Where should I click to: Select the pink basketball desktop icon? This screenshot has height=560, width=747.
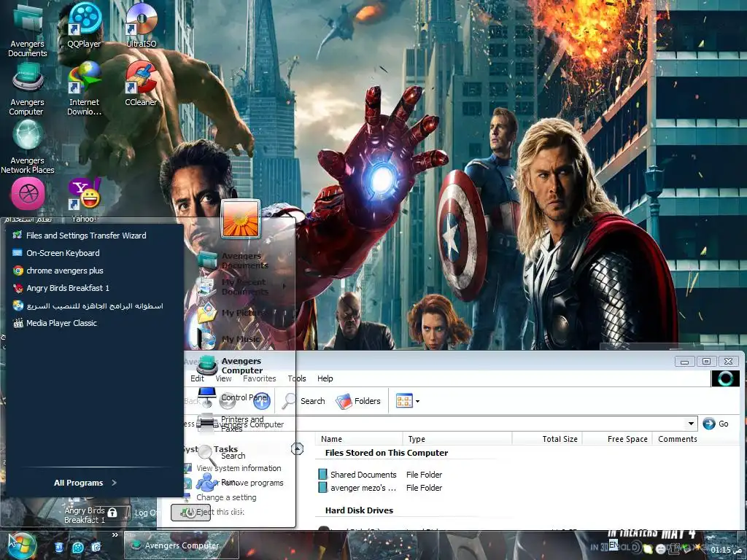tap(28, 193)
